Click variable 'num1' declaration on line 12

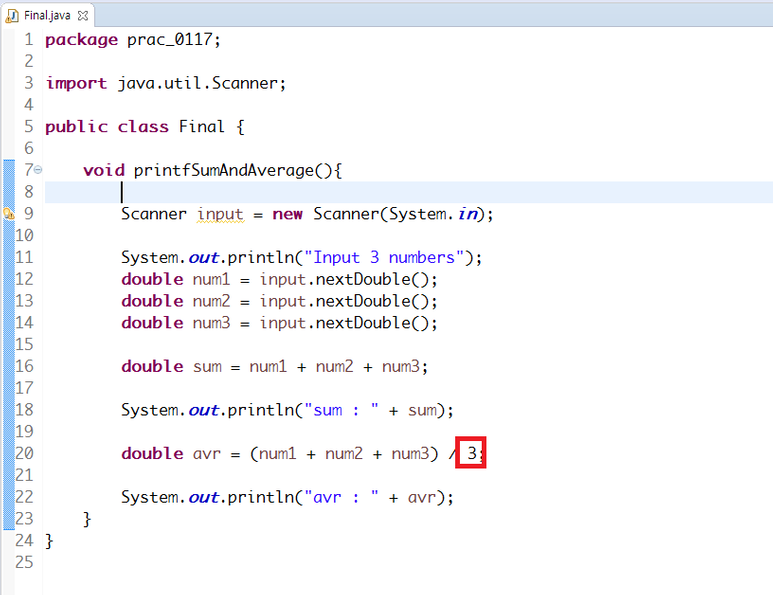(x=211, y=280)
